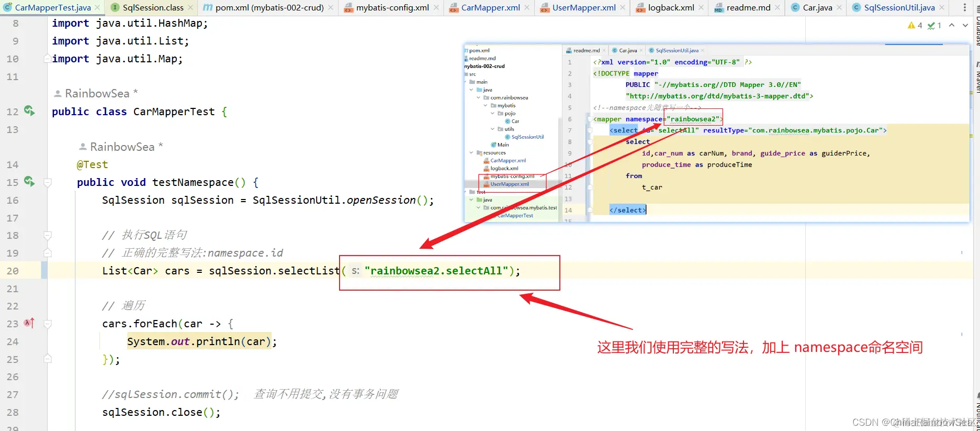Toggle fold at line 18 comment
This screenshot has height=431, width=980.
(48, 236)
